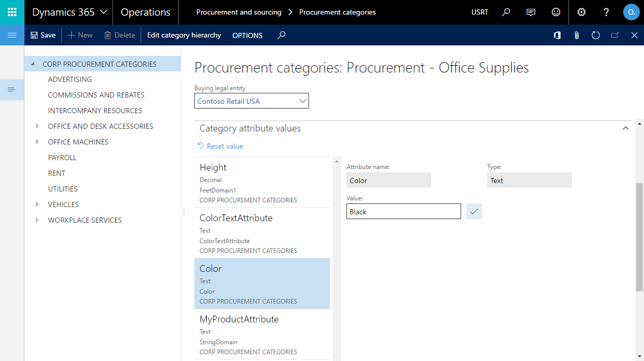This screenshot has width=644, height=361.
Task: Open the OPTIONS menu
Action: tap(247, 35)
